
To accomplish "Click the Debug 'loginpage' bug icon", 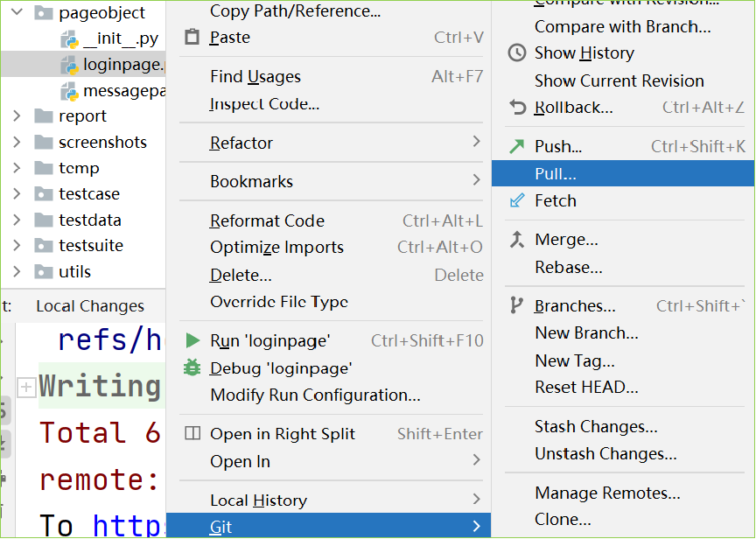I will point(192,368).
